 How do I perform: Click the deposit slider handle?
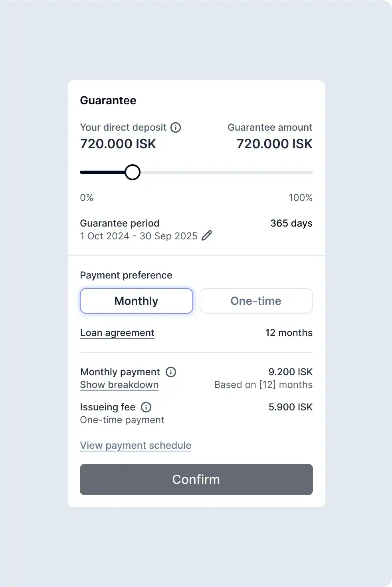pos(133,172)
